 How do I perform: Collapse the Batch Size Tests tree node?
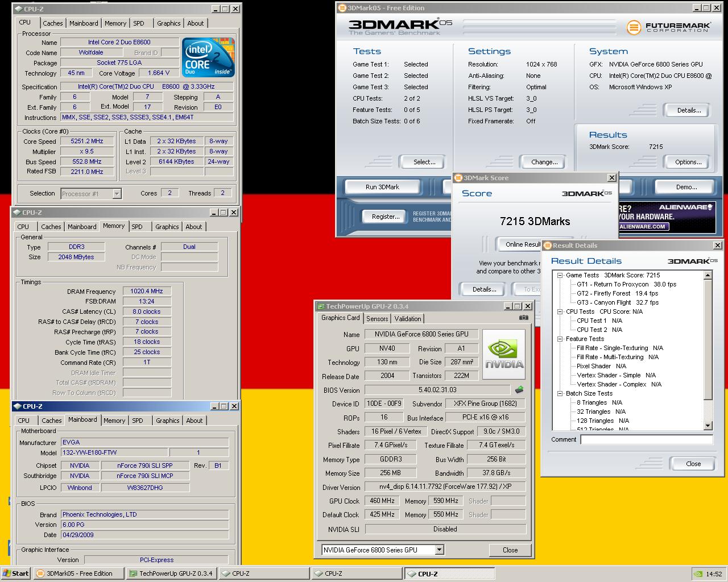tap(560, 393)
